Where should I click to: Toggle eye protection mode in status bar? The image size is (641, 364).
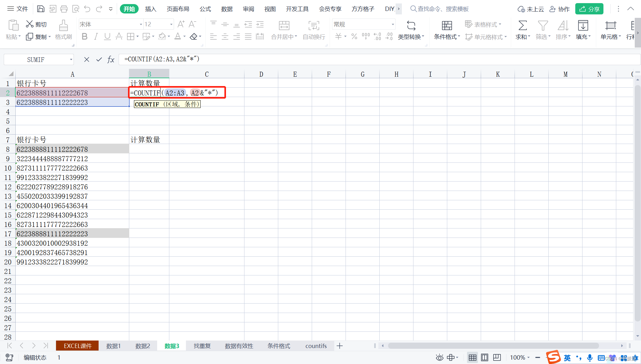tap(439, 357)
